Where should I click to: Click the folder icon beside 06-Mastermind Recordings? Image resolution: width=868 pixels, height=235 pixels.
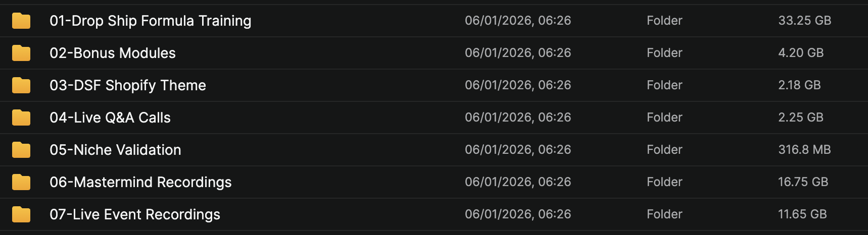click(21, 182)
